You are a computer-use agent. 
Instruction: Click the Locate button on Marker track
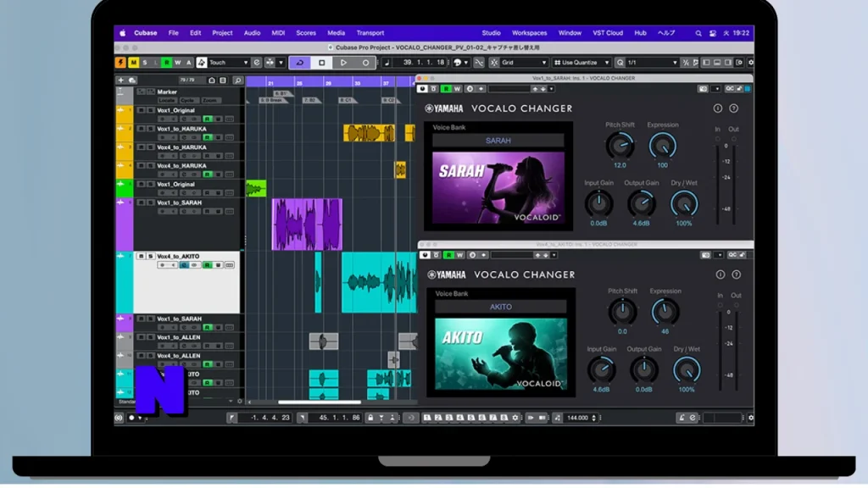167,100
